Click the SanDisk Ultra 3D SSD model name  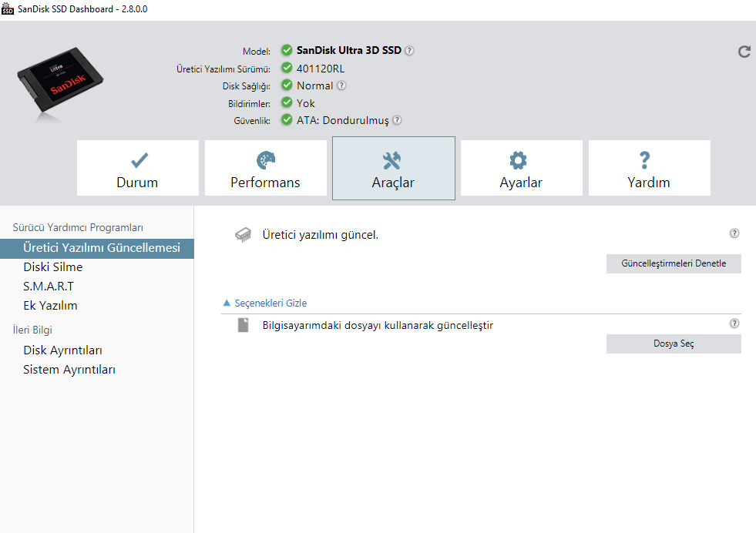349,50
